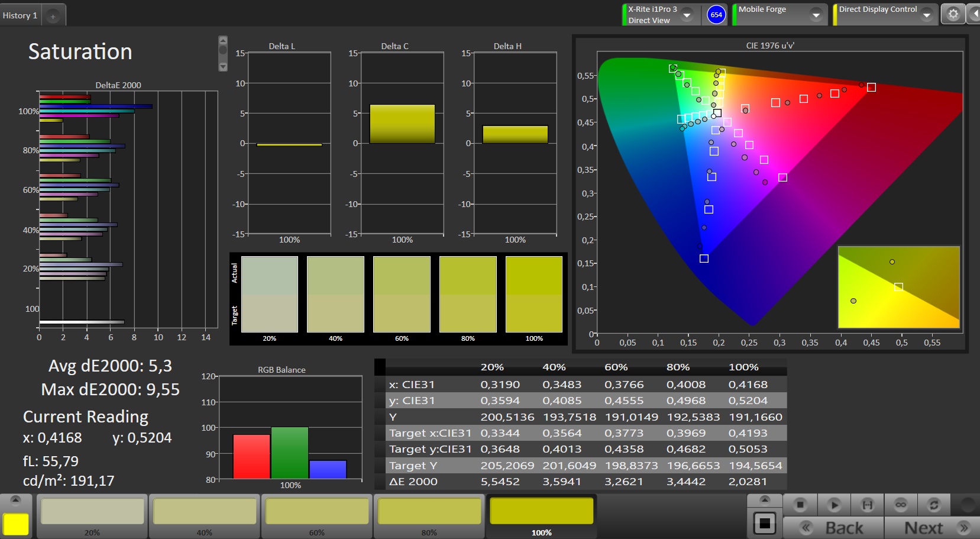Click the DeltaE 2000 bar chart
980x539 pixels.
[x=128, y=209]
